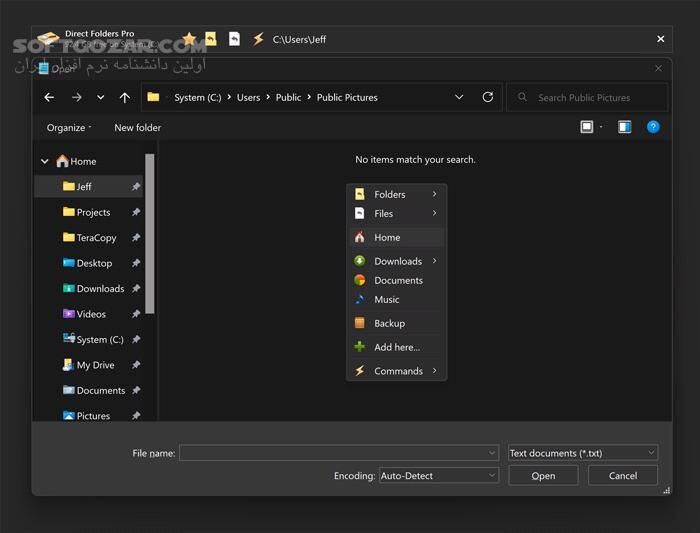700x533 pixels.
Task: Open the recent files icon in Direct Folders bar
Action: pos(234,39)
